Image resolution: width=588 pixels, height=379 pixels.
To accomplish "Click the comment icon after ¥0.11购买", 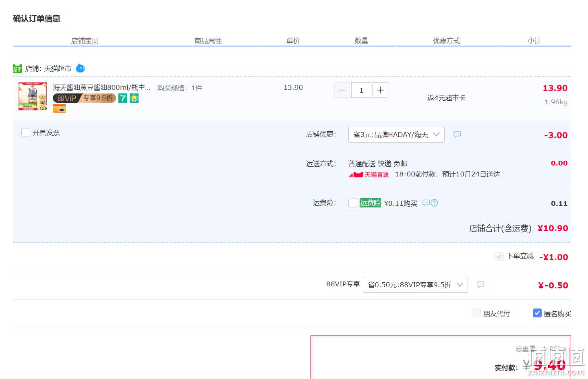I will click(x=426, y=203).
